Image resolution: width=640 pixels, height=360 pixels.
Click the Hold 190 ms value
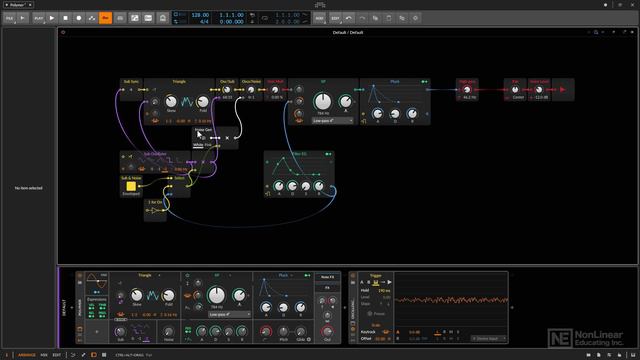click(384, 291)
